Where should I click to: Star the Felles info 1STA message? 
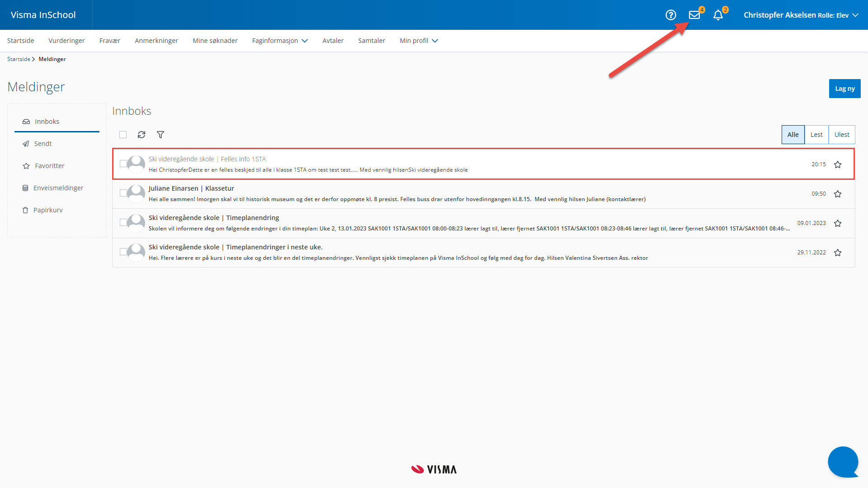click(x=838, y=164)
